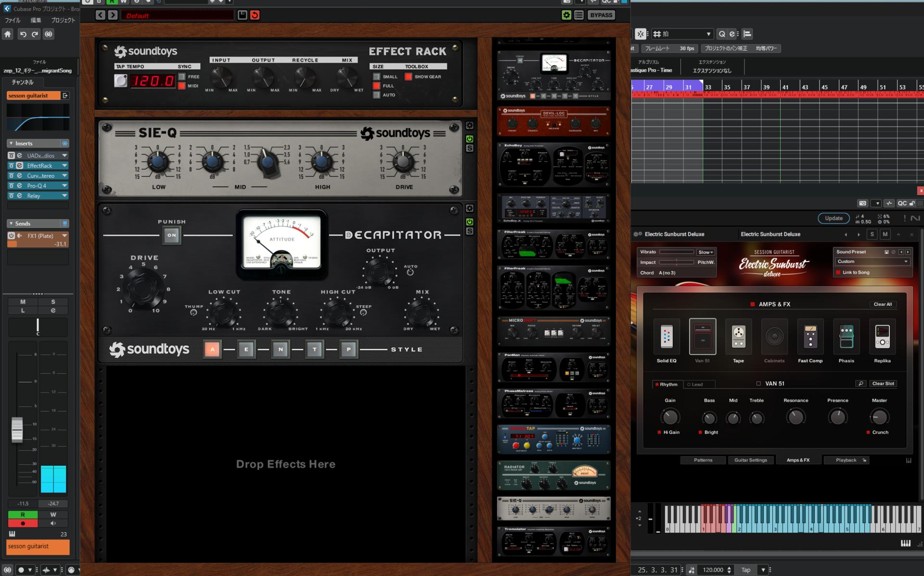Select SMALL rack size
The height and width of the screenshot is (576, 924).
tap(376, 77)
